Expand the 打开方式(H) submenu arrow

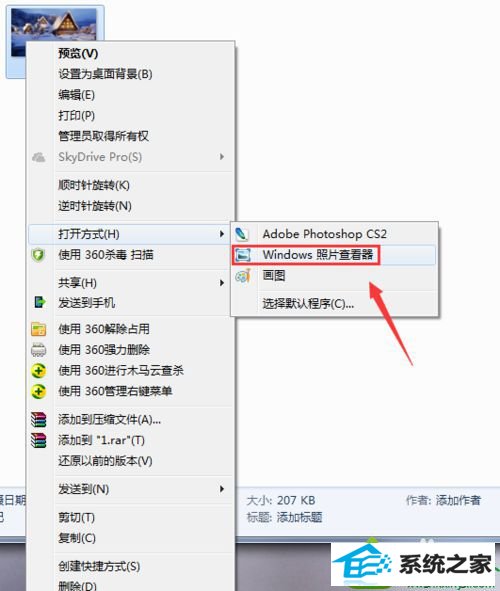[222, 234]
